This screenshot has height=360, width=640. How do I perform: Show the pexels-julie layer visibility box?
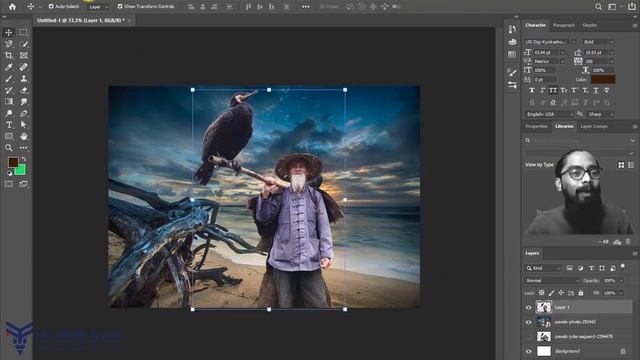click(529, 337)
